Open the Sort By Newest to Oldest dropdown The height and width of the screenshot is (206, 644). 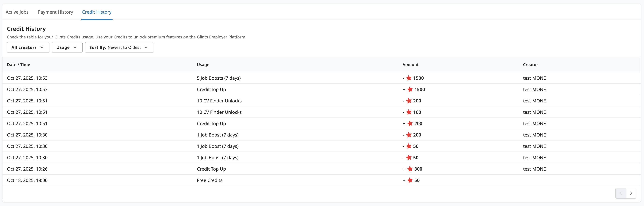(119, 48)
